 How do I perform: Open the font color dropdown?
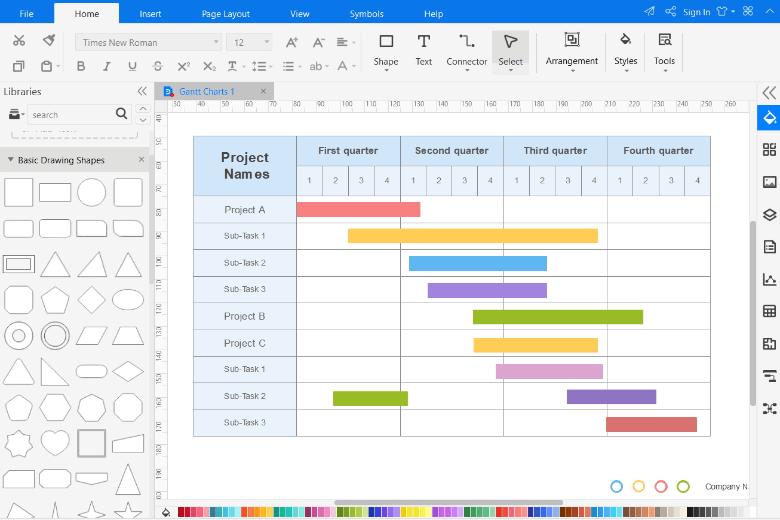coord(346,66)
